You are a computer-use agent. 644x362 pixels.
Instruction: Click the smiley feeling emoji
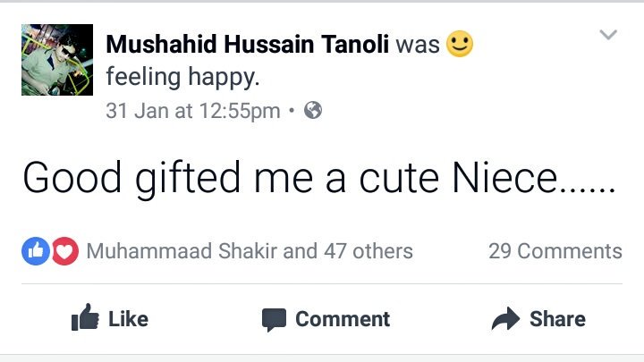459,44
